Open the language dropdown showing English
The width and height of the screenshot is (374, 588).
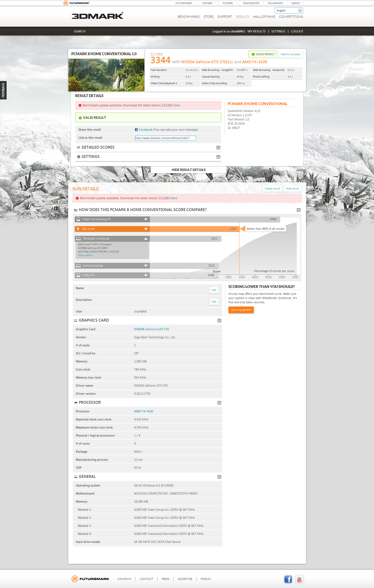point(289,10)
